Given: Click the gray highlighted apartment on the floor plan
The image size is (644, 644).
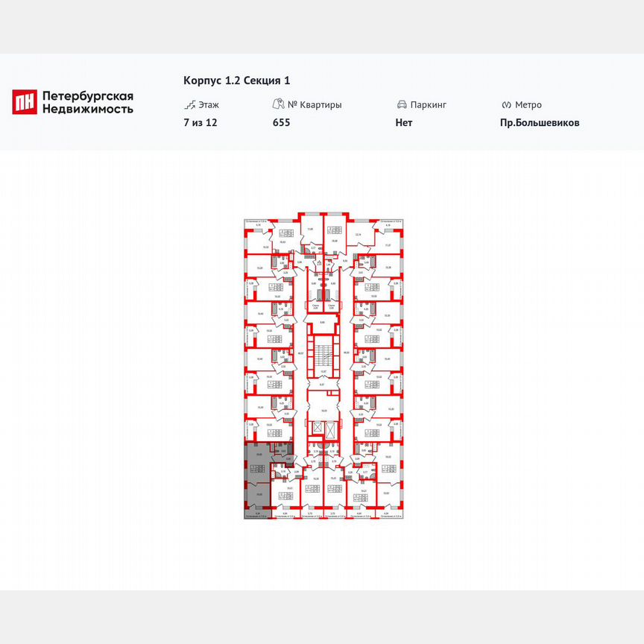Looking at the screenshot, I should click(x=258, y=481).
